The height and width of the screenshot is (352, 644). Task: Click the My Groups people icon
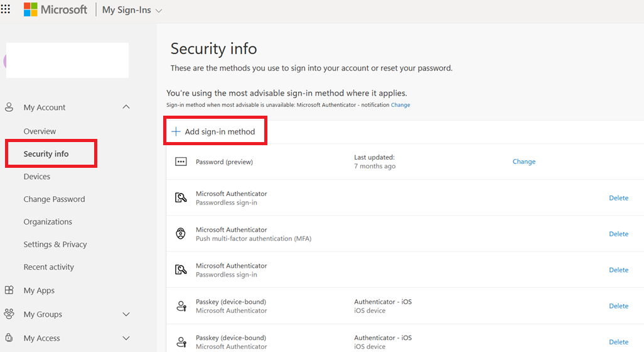click(x=9, y=314)
